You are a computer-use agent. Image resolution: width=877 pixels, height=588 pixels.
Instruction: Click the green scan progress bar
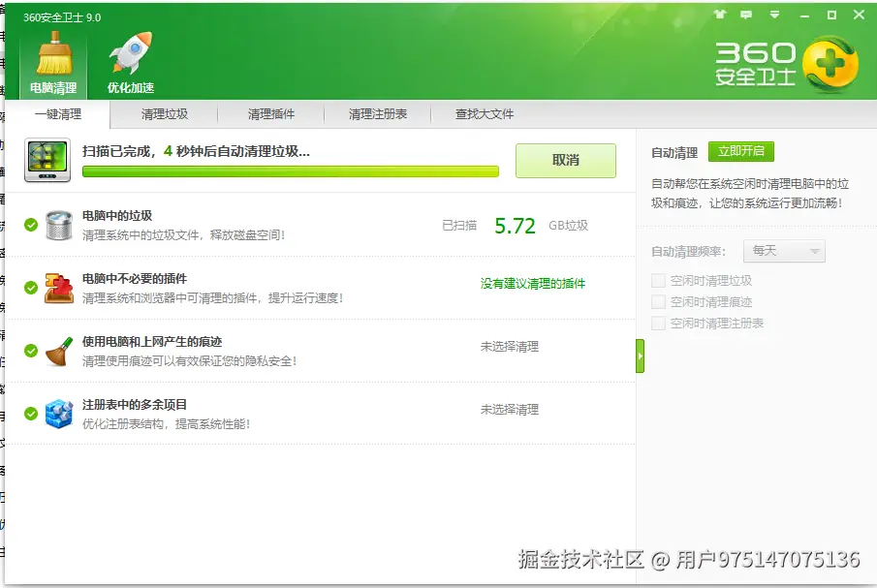291,171
